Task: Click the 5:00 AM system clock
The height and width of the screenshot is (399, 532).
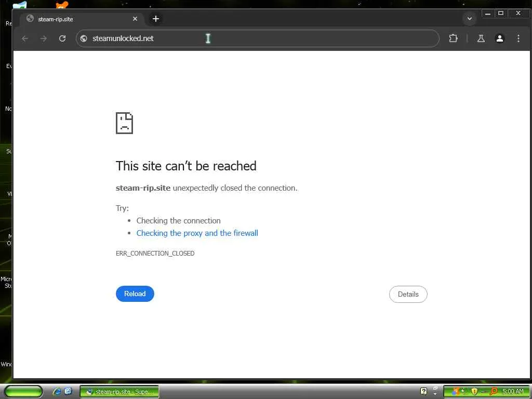Action: click(x=513, y=392)
